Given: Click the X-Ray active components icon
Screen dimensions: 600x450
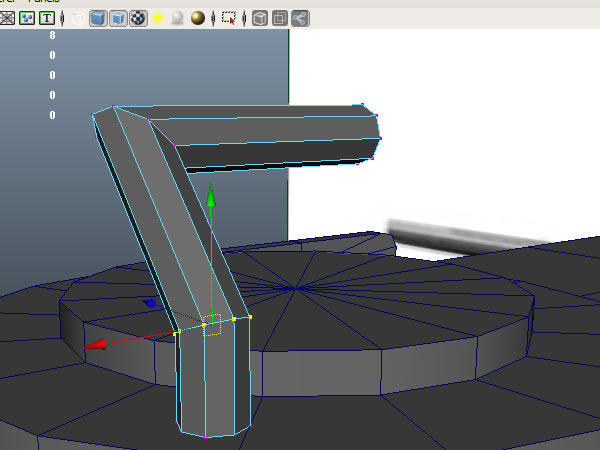Looking at the screenshot, I should [280, 18].
